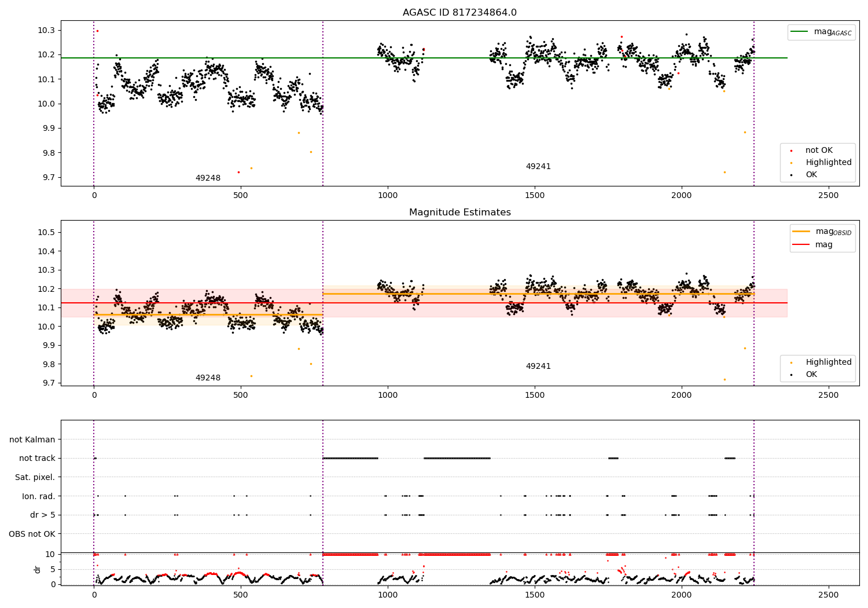Select the mag OBSID legend entry text

click(x=833, y=232)
